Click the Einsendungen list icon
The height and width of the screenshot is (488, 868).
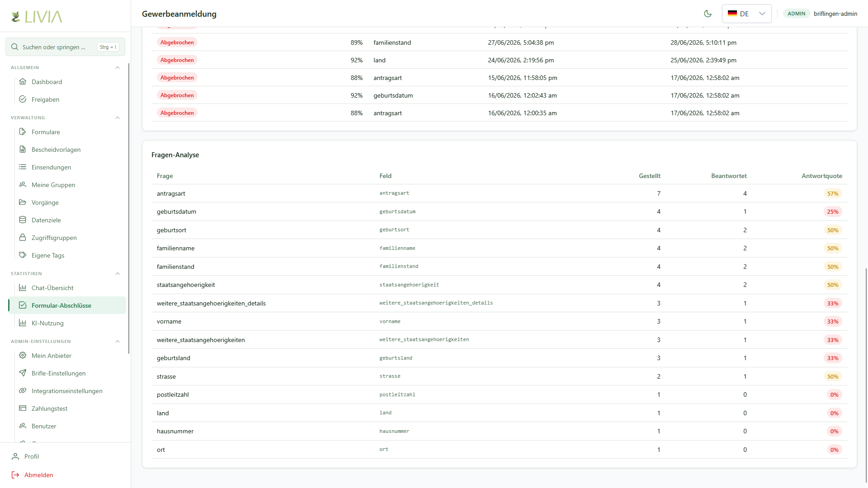(x=23, y=167)
